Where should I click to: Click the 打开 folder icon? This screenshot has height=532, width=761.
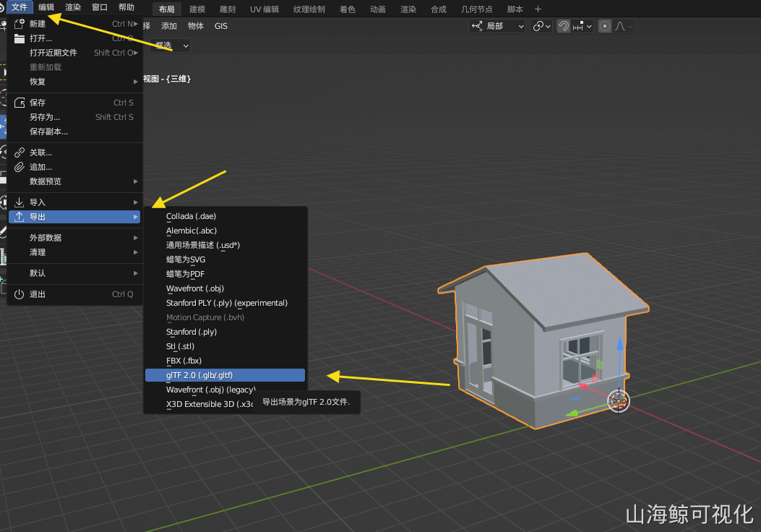(x=20, y=38)
